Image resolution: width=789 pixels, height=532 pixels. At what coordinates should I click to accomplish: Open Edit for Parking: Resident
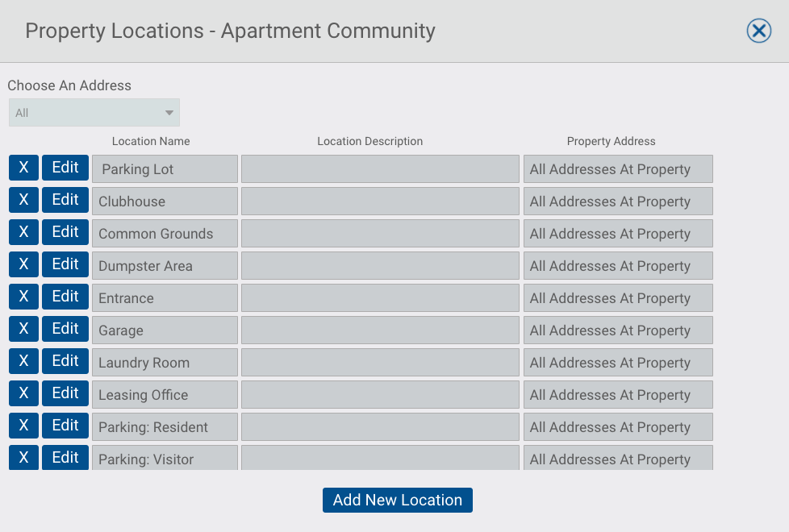tap(65, 425)
